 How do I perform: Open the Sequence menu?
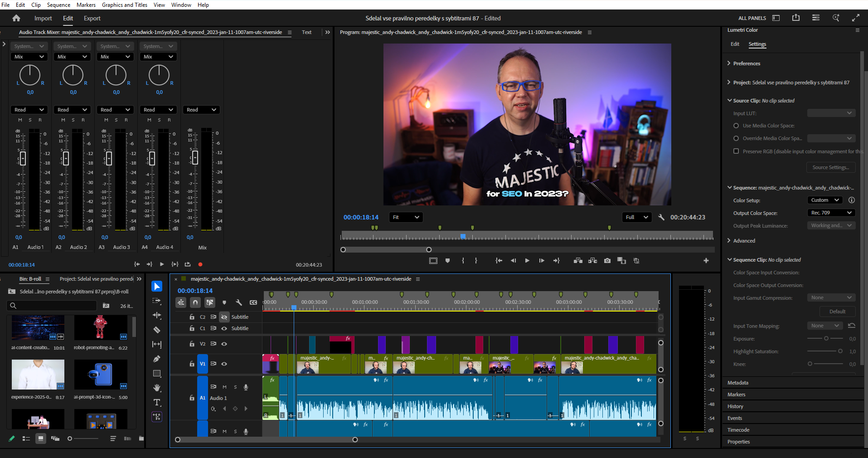pyautogui.click(x=58, y=5)
